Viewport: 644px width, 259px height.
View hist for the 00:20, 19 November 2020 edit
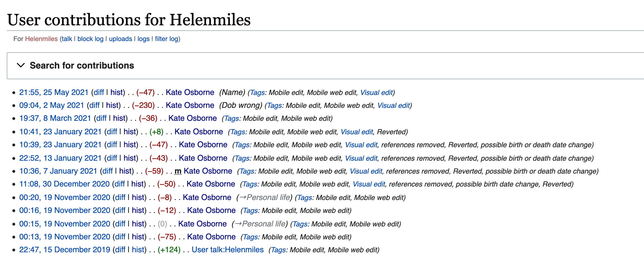[138, 197]
